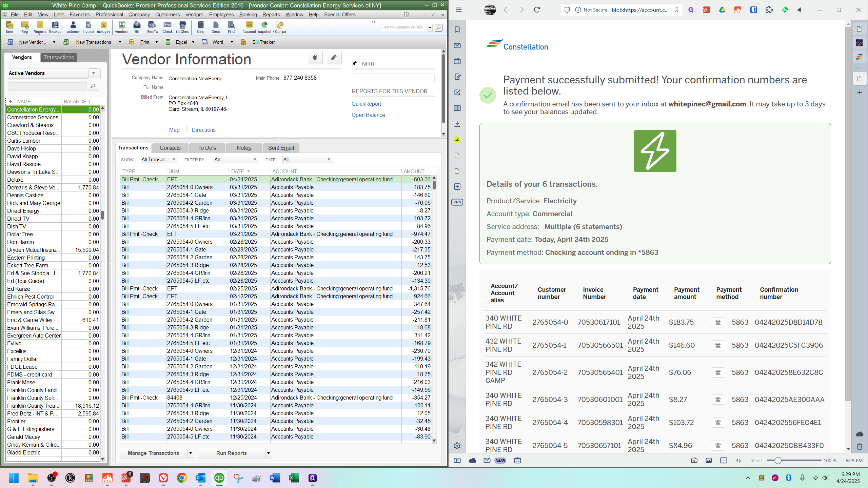This screenshot has width=868, height=488.
Task: Click the pencil edit vendor icon
Action: pyautogui.click(x=334, y=58)
